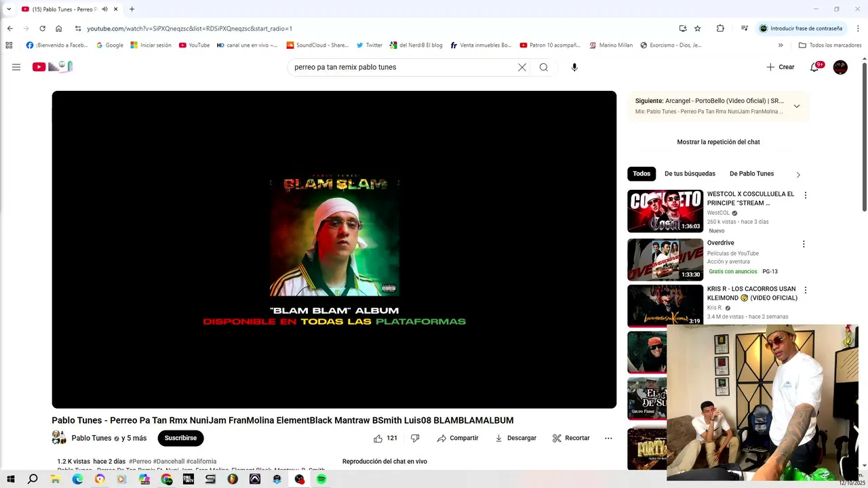This screenshot has height=488, width=868.
Task: Select De tus búsquedas filter chip
Action: (690, 174)
